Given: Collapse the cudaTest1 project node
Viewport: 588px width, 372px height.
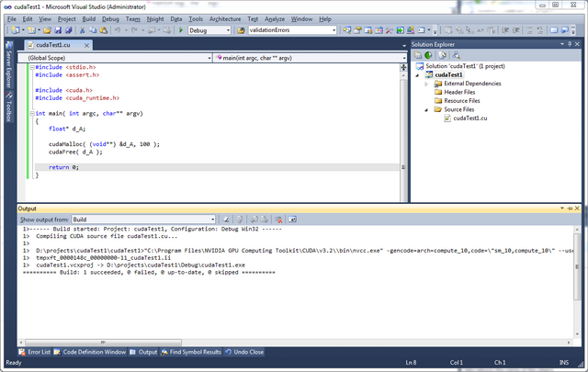Looking at the screenshot, I should coord(417,75).
